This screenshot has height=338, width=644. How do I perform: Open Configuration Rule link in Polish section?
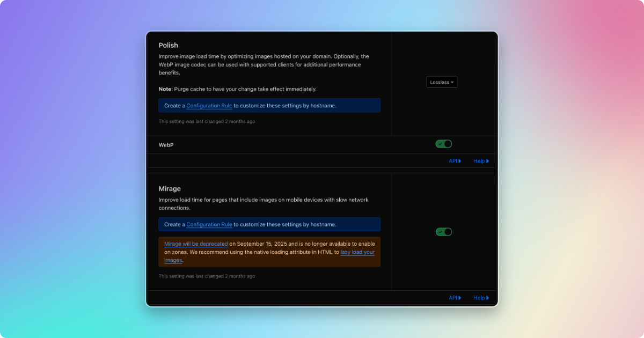pyautogui.click(x=209, y=106)
